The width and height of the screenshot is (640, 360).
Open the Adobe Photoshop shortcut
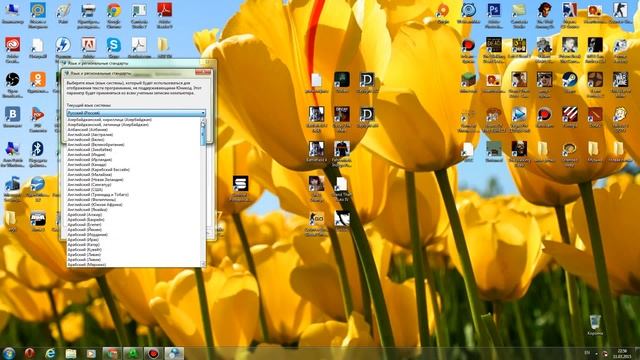tap(494, 11)
